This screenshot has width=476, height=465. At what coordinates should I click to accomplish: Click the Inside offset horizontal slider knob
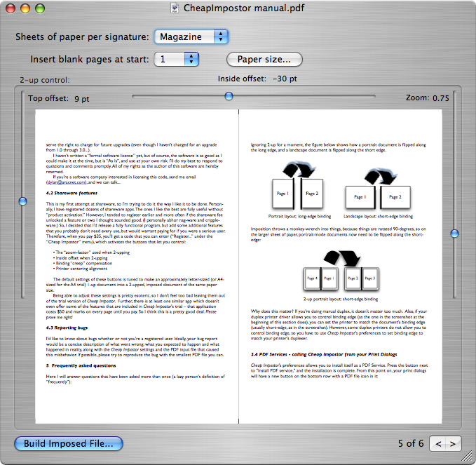[229, 96]
